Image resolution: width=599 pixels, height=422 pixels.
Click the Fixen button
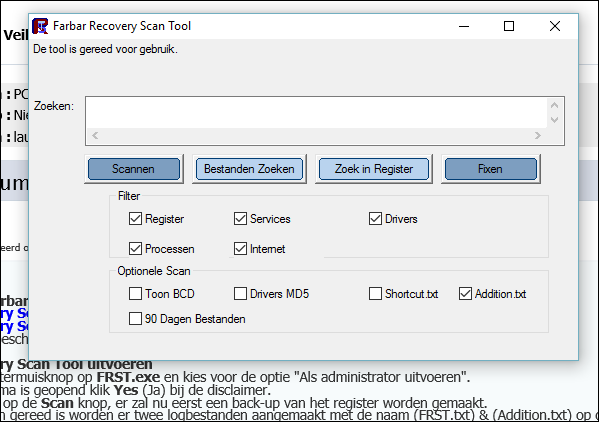(x=491, y=169)
